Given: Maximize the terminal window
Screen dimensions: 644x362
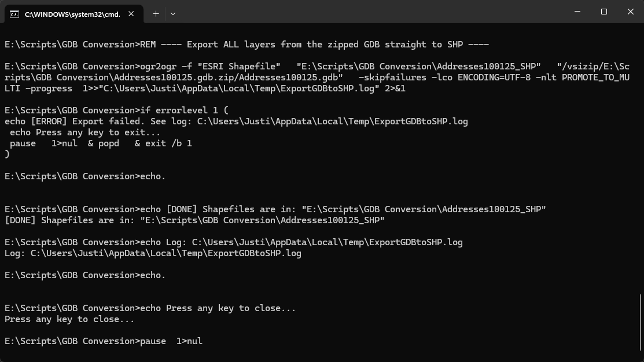Looking at the screenshot, I should tap(604, 12).
